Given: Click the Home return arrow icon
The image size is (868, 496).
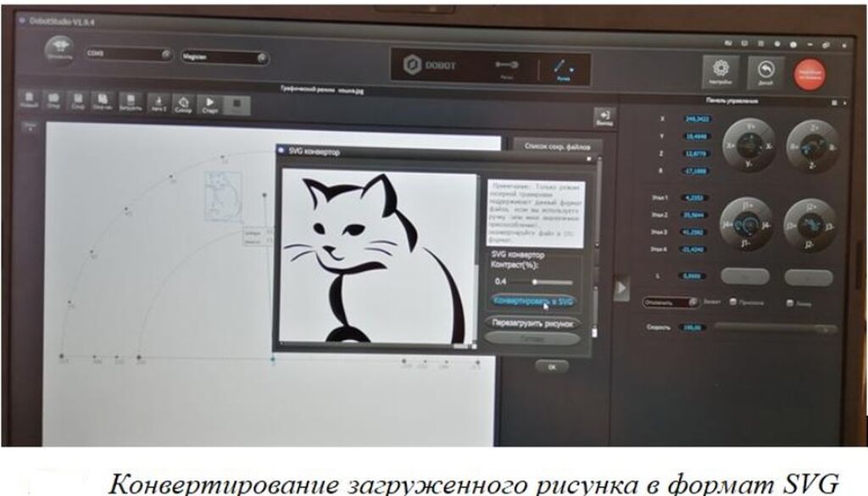Looking at the screenshot, I should point(765,73).
